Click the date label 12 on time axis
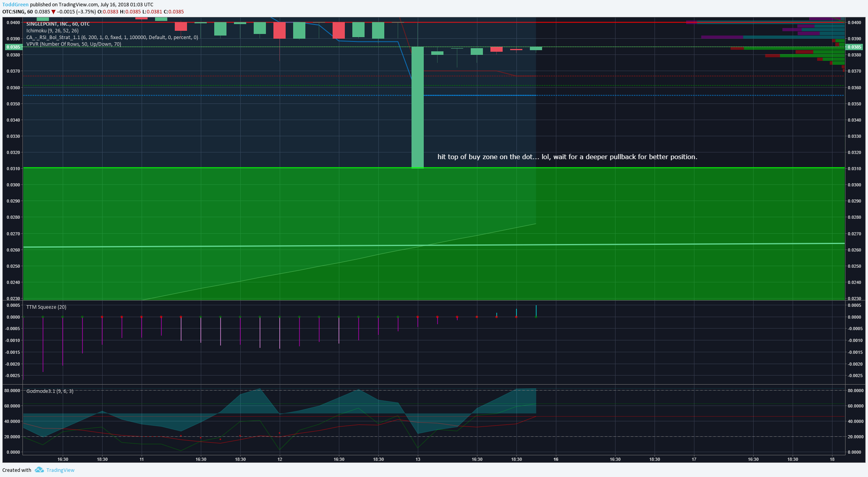 click(x=280, y=459)
